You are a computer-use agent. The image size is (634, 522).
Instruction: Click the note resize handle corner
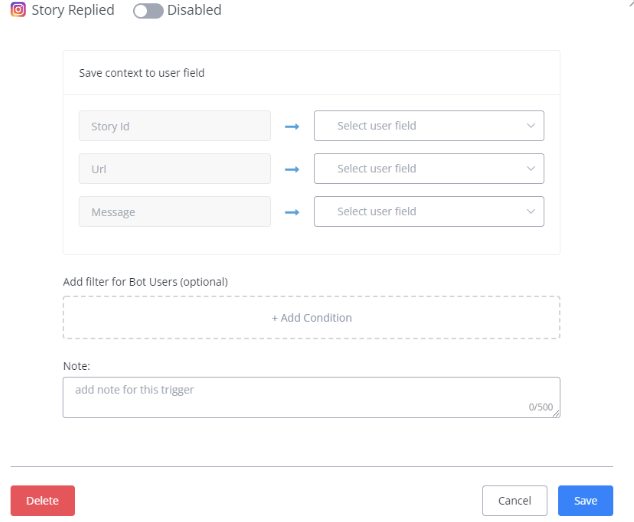pyautogui.click(x=556, y=413)
